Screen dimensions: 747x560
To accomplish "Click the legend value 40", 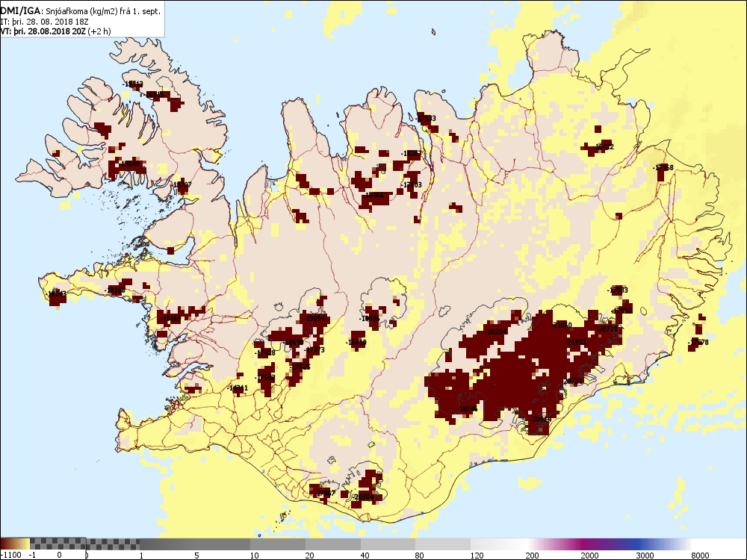I will [x=365, y=555].
